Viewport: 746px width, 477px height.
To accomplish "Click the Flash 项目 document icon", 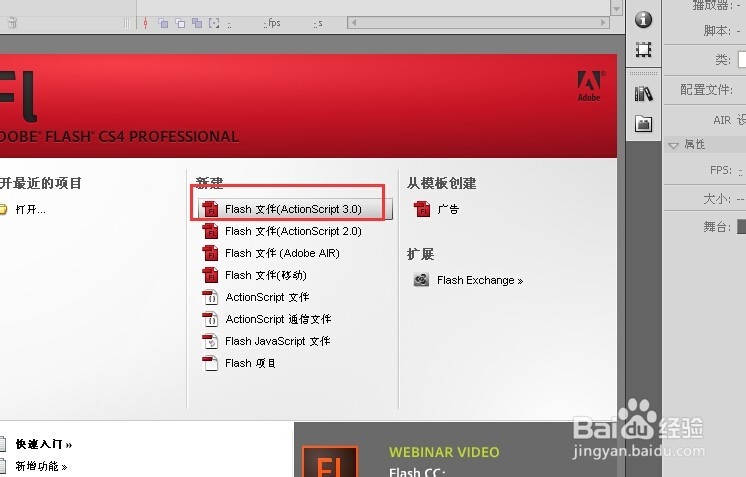I will [x=210, y=363].
